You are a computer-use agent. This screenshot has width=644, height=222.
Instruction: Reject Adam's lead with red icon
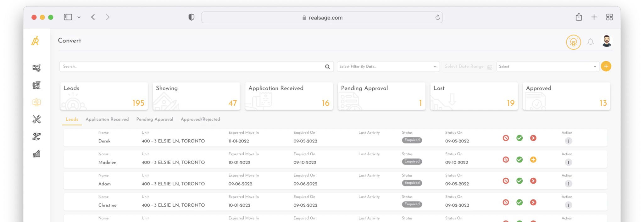tap(506, 181)
